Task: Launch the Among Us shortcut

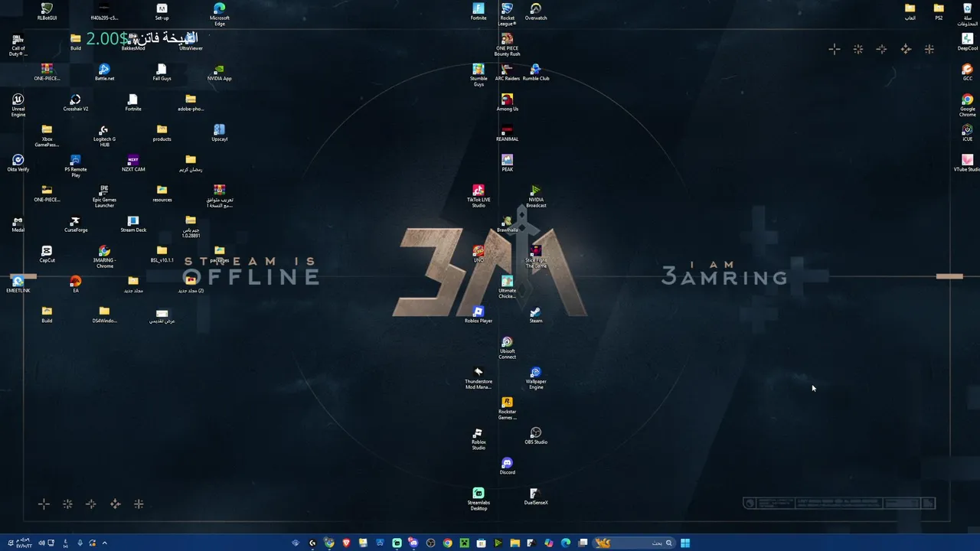Action: pyautogui.click(x=507, y=103)
